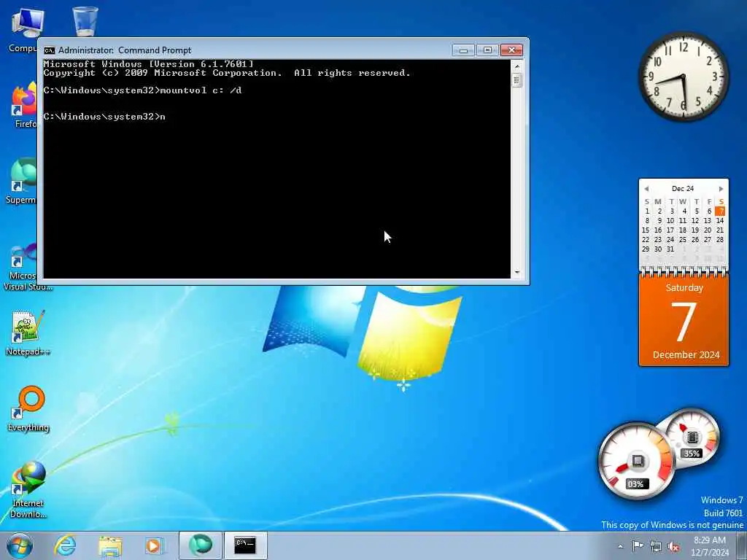The height and width of the screenshot is (560, 747).
Task: Open the Recycle Bin desktop icon
Action: pos(85,21)
